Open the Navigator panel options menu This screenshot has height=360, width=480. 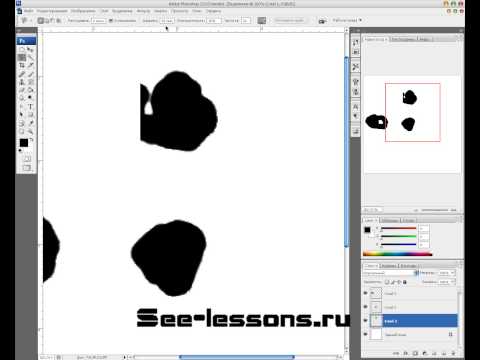click(x=461, y=39)
